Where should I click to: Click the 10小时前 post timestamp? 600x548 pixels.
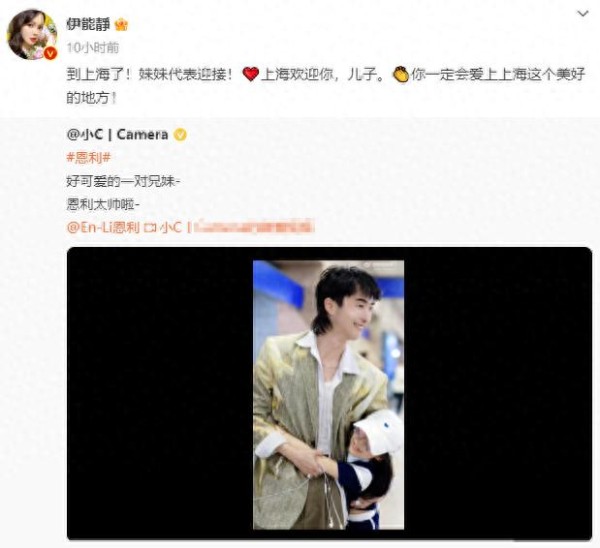click(92, 47)
